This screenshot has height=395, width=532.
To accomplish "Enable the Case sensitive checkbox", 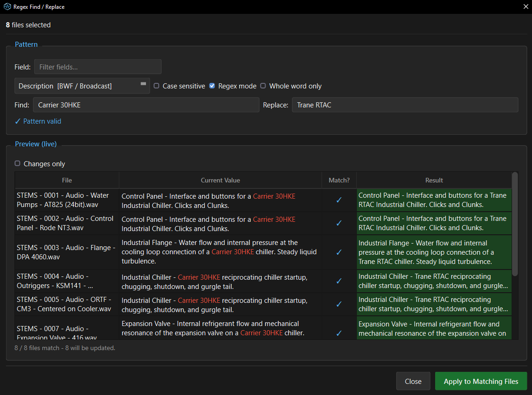I will tap(157, 86).
